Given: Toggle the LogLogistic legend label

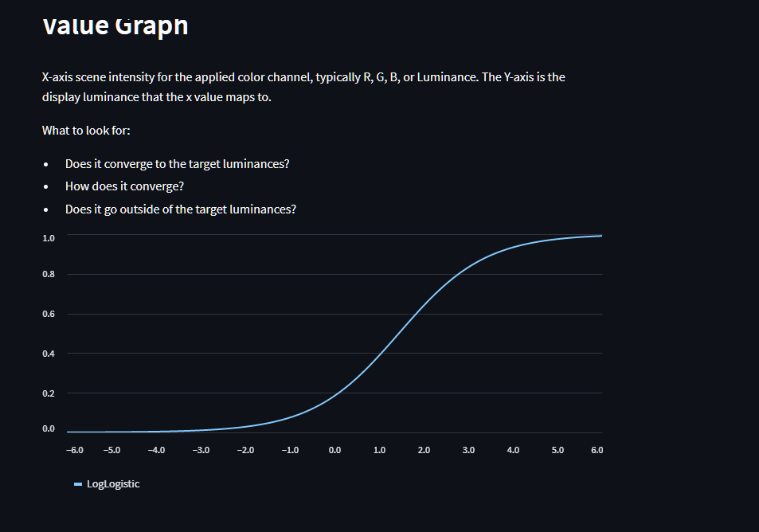Looking at the screenshot, I should (113, 484).
